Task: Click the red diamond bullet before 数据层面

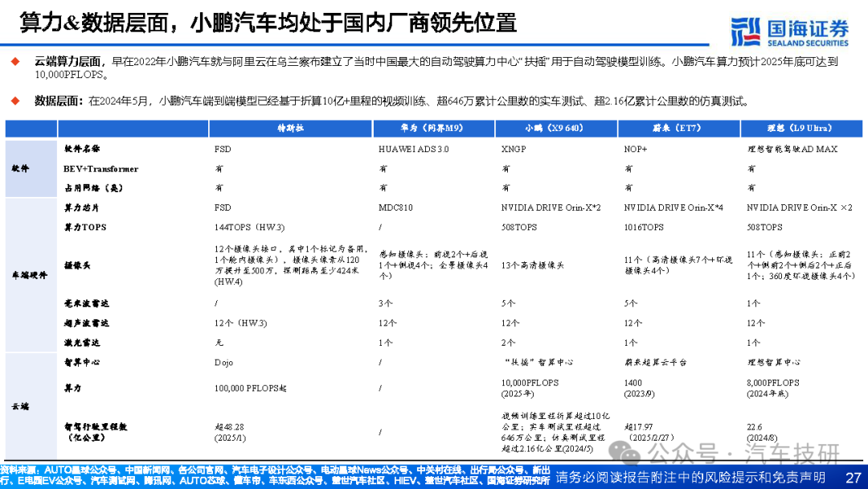Action: coord(15,101)
